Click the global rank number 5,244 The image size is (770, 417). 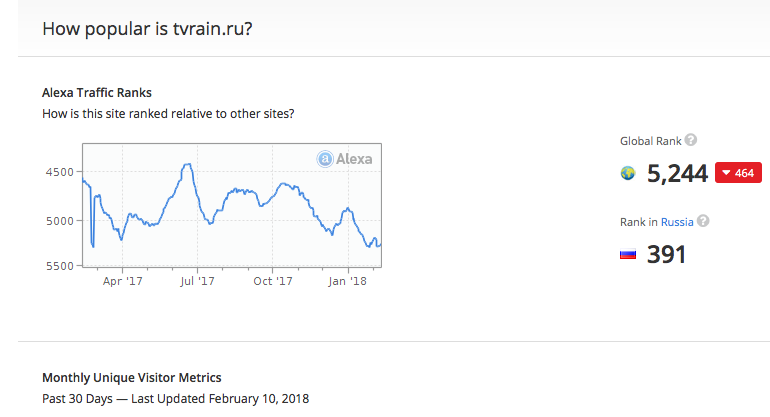coord(677,173)
